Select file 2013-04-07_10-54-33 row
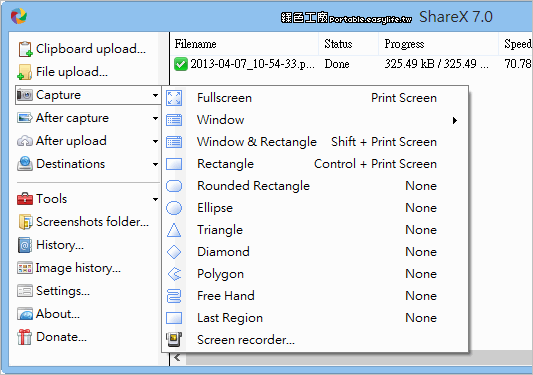The width and height of the screenshot is (533, 375). tap(351, 64)
